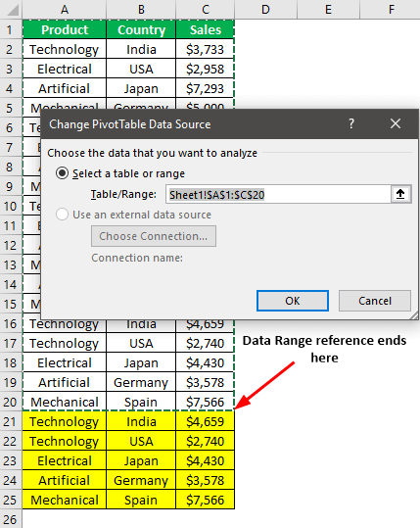Click inside the Table/Range input field
Image resolution: width=420 pixels, height=528 pixels.
(278, 194)
